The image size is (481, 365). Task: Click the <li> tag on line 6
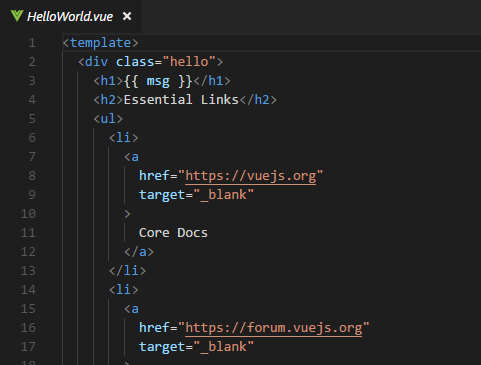(123, 138)
